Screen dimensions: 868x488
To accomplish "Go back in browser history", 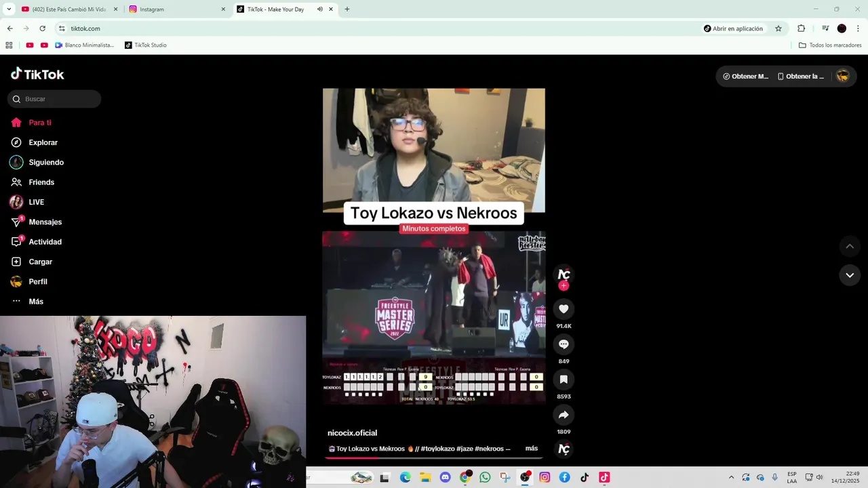I will point(9,28).
